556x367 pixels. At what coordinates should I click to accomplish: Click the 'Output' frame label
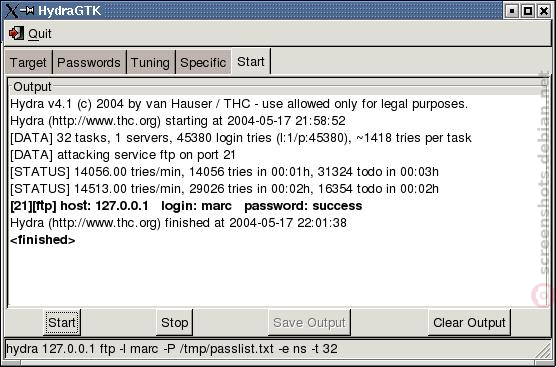[32, 87]
